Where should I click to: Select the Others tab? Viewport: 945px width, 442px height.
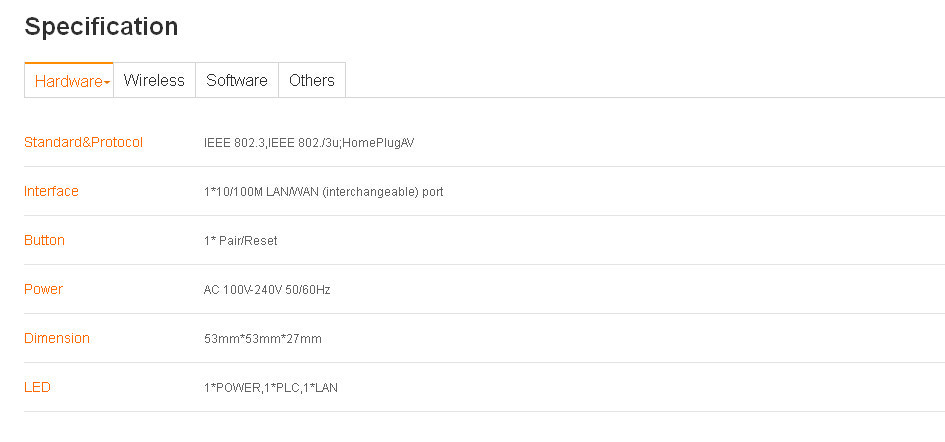(312, 81)
